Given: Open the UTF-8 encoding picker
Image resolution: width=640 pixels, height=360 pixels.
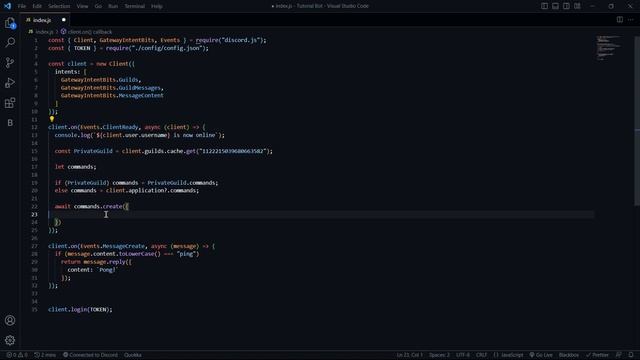Looking at the screenshot, I should pyautogui.click(x=463, y=355).
